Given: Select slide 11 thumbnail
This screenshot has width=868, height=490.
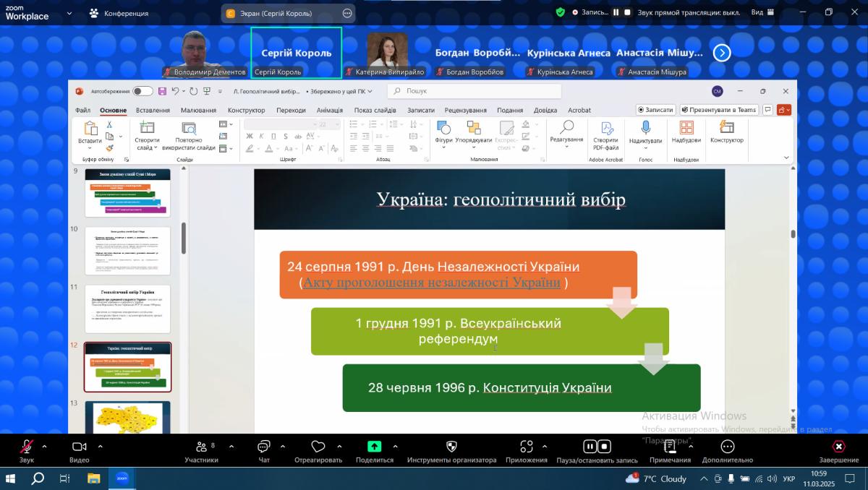Looking at the screenshot, I should 127,309.
